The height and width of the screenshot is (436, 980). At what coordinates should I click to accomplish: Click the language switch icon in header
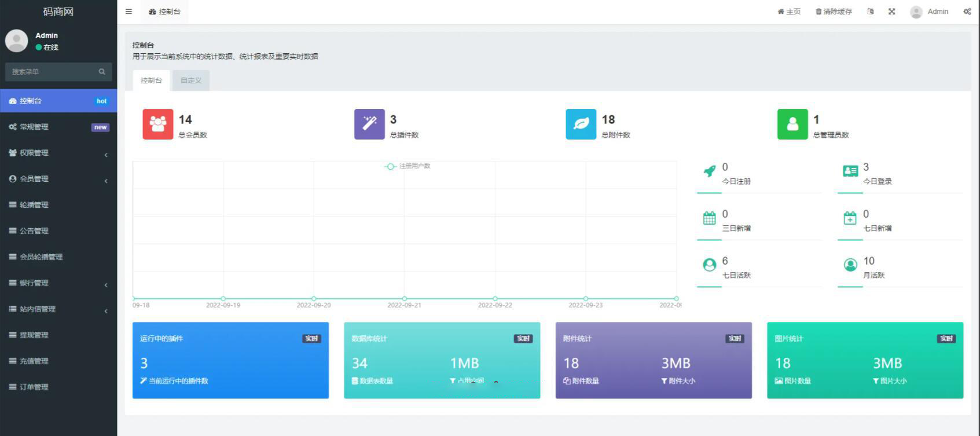[870, 12]
